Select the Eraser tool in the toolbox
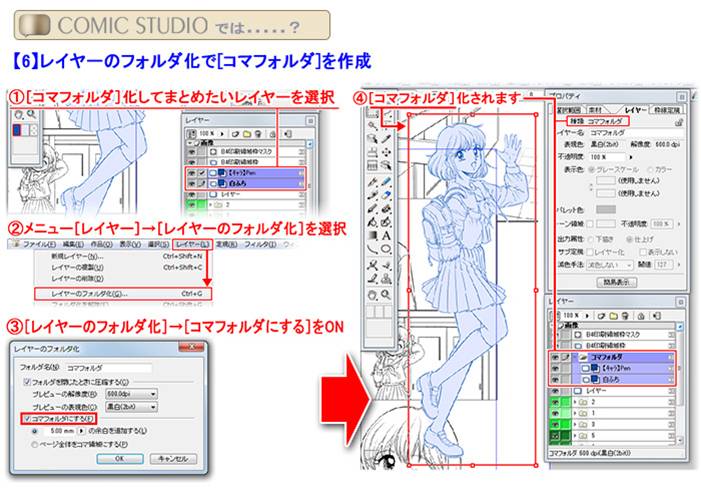 pos(386,195)
